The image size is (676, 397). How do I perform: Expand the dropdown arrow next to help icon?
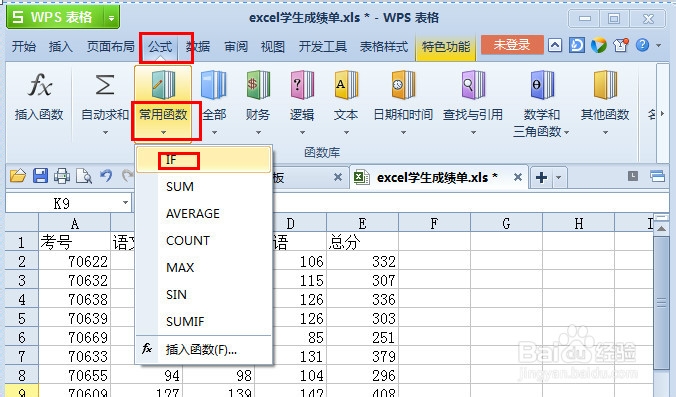click(x=658, y=45)
